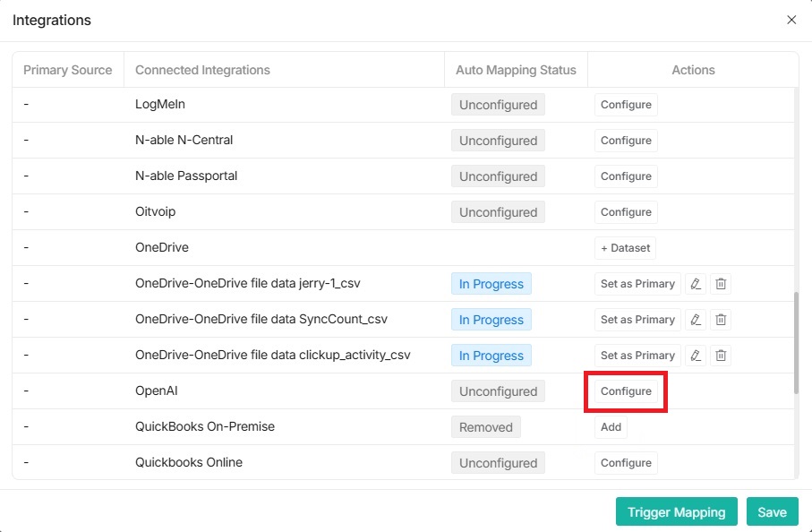Click the OpenAI row name
The width and height of the screenshot is (812, 532).
pyautogui.click(x=157, y=390)
